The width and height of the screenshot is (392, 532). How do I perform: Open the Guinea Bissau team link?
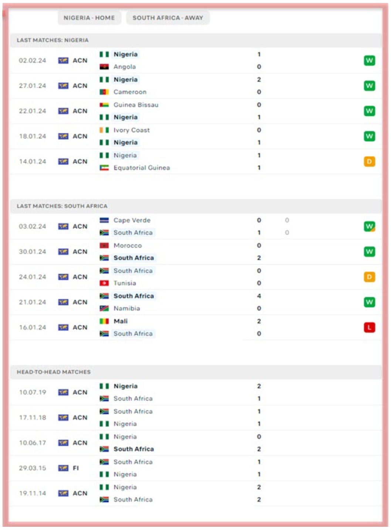coord(136,105)
